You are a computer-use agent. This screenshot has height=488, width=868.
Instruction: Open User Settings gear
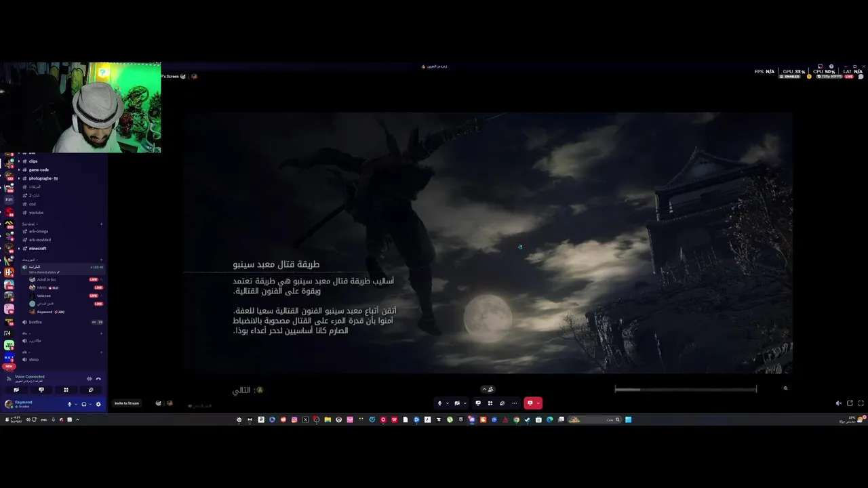(x=98, y=404)
